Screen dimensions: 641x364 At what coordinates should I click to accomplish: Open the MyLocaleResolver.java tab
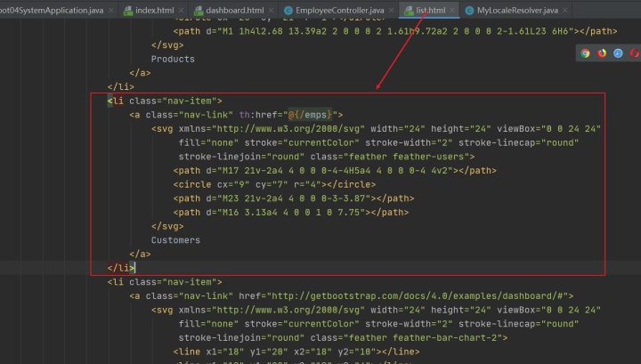[x=517, y=10]
